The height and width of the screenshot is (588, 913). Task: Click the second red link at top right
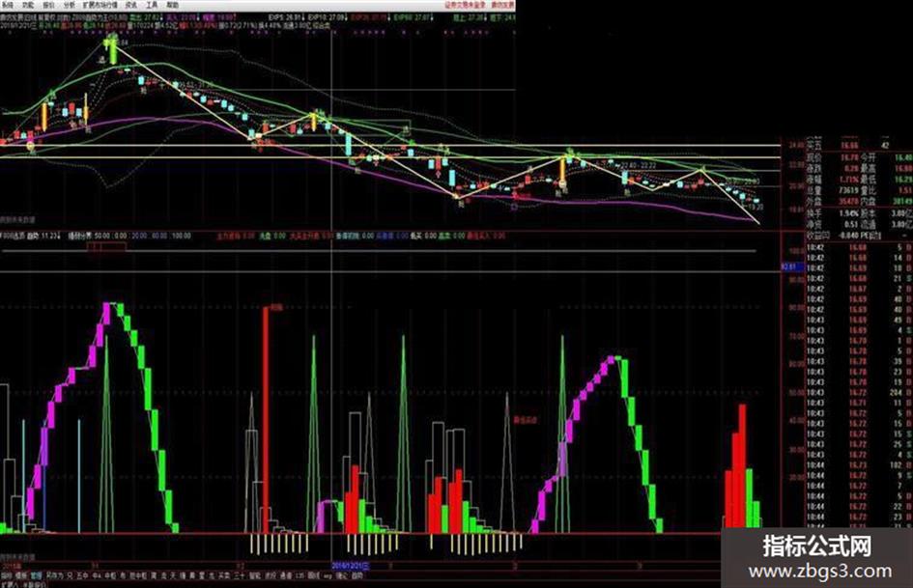pos(503,5)
